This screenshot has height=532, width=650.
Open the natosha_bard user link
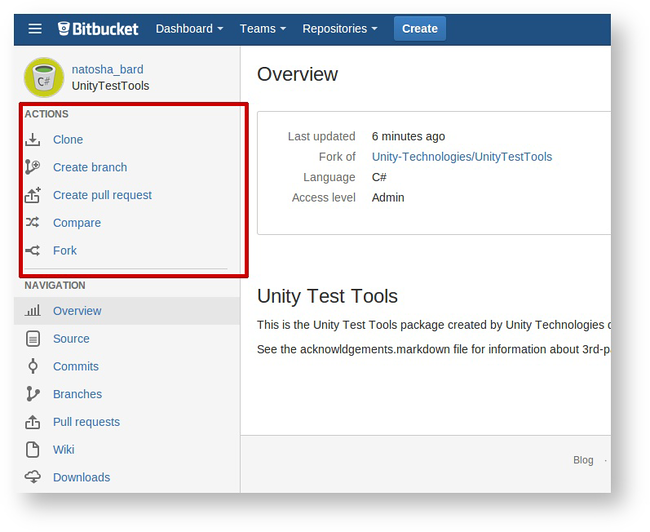coord(107,70)
